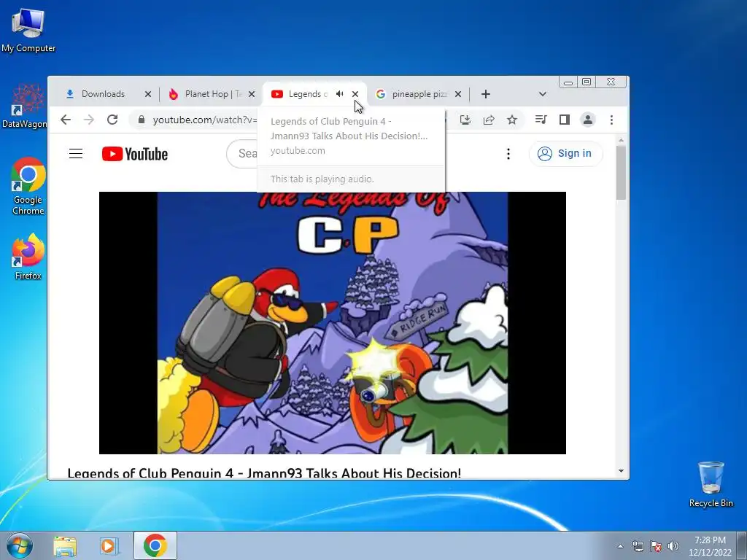
Task: Select Google Chrome desktop shortcut
Action: tap(28, 186)
